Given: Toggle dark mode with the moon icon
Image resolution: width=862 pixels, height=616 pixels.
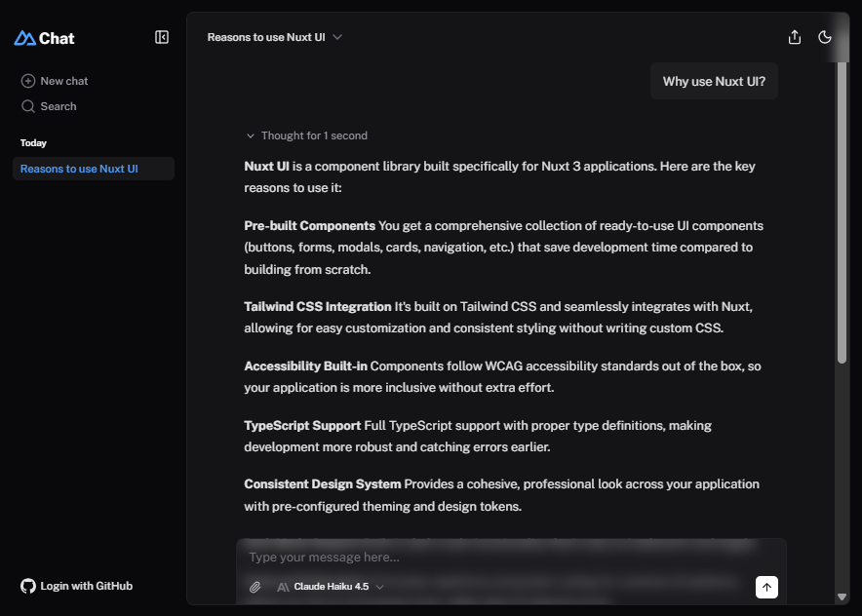Looking at the screenshot, I should point(825,37).
